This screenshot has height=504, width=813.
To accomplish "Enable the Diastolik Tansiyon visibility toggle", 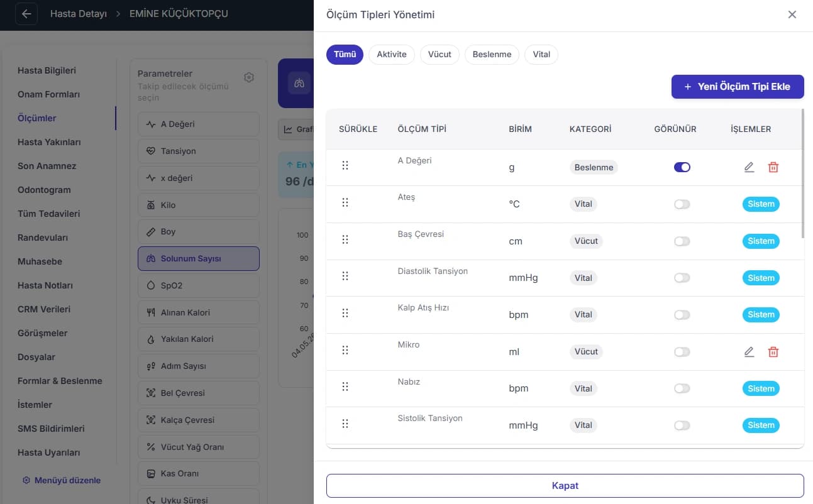I will click(x=682, y=278).
